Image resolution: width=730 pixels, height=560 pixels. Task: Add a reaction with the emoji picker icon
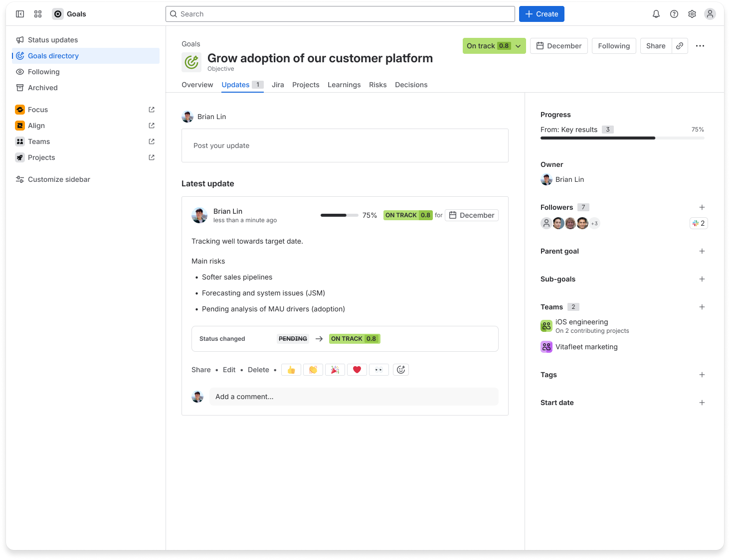tap(401, 369)
